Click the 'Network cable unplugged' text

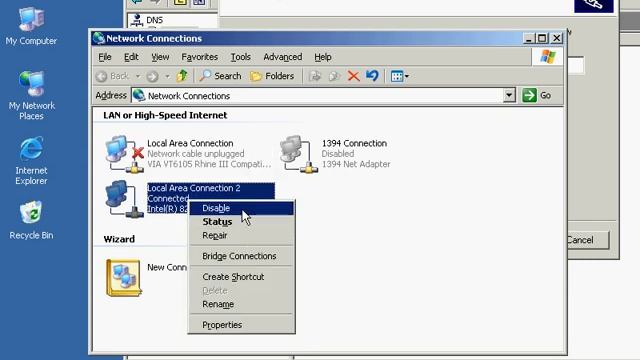pos(196,154)
